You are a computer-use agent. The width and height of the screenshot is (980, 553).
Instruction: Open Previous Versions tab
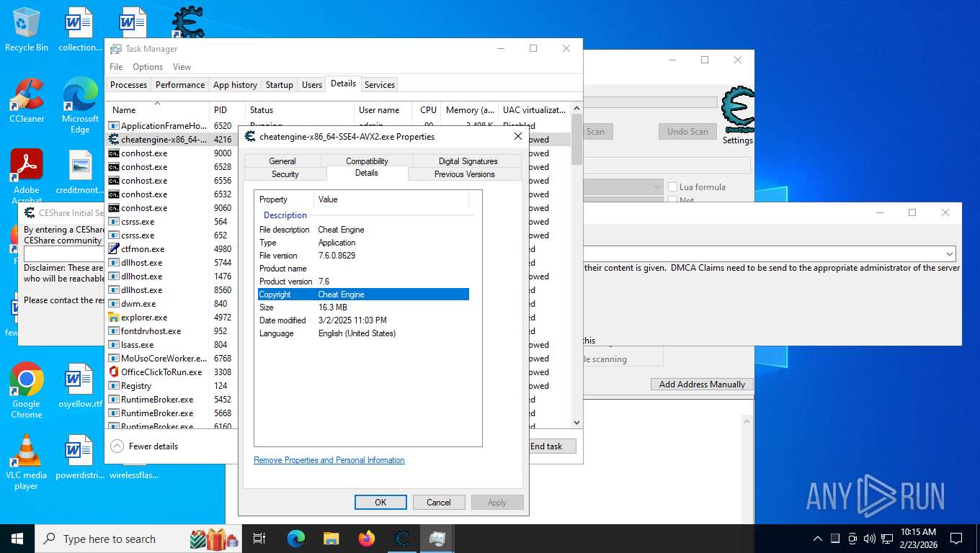[x=465, y=174]
